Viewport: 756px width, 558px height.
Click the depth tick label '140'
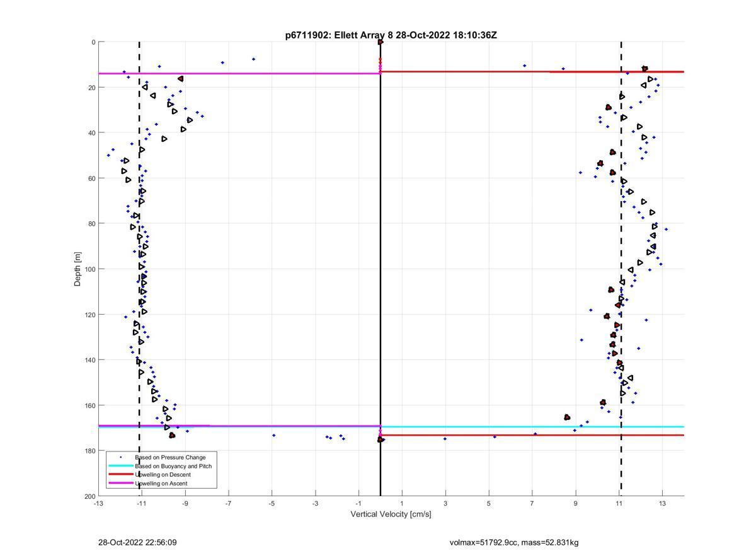90,360
